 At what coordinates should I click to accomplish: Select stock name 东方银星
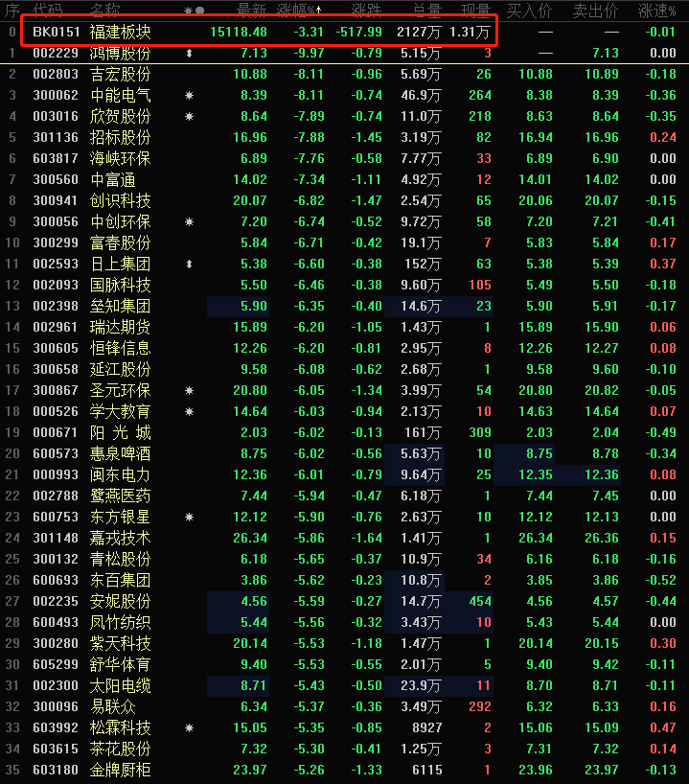point(120,517)
